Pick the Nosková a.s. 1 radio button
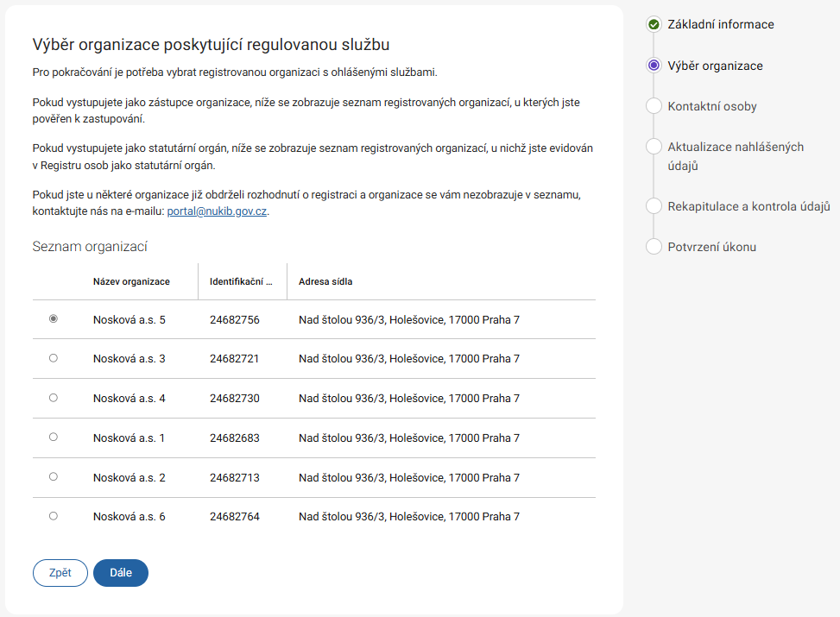The image size is (840, 617). click(x=54, y=438)
